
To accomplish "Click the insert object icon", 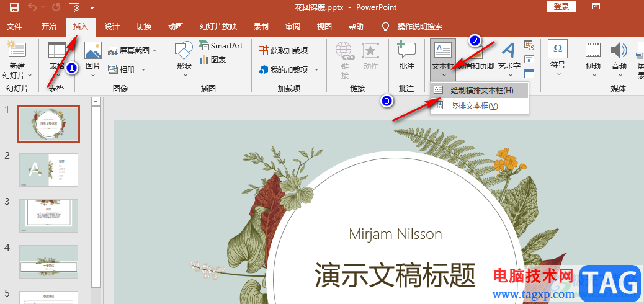I will (x=529, y=74).
